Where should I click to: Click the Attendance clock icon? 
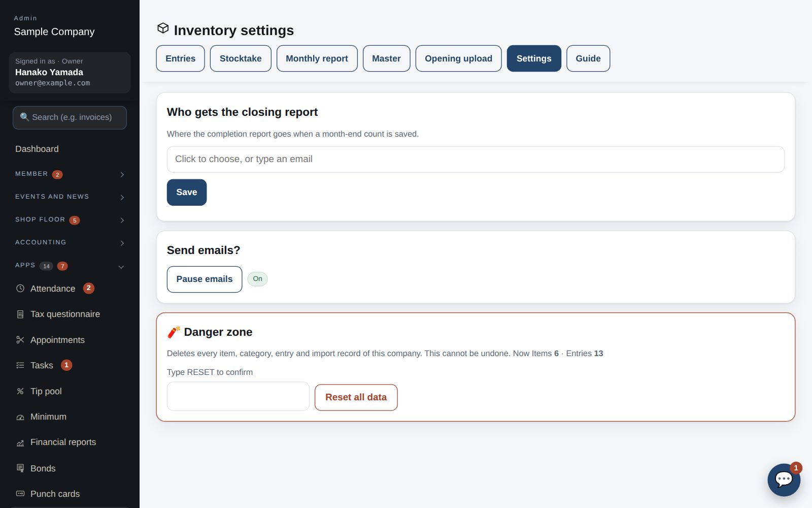pyautogui.click(x=20, y=289)
